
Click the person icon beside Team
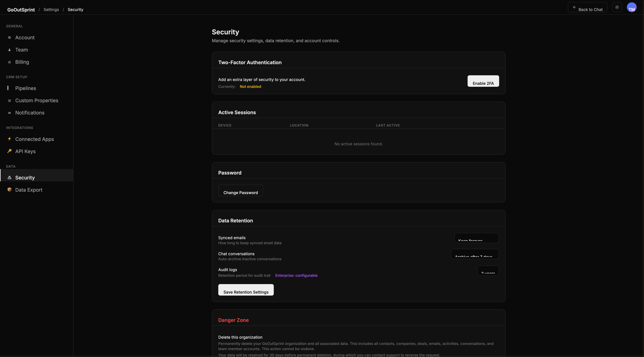[9, 50]
